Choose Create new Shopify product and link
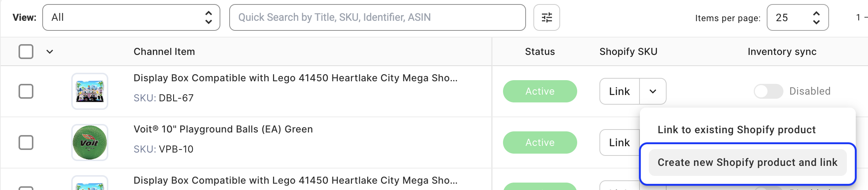The width and height of the screenshot is (868, 190). coord(747,163)
